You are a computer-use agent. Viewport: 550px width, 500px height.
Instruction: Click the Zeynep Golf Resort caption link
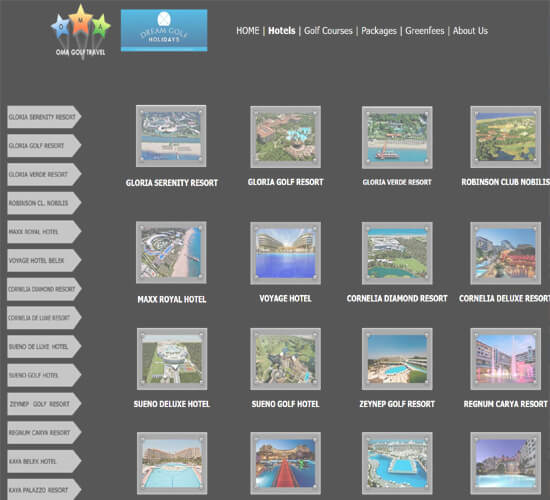(x=397, y=404)
